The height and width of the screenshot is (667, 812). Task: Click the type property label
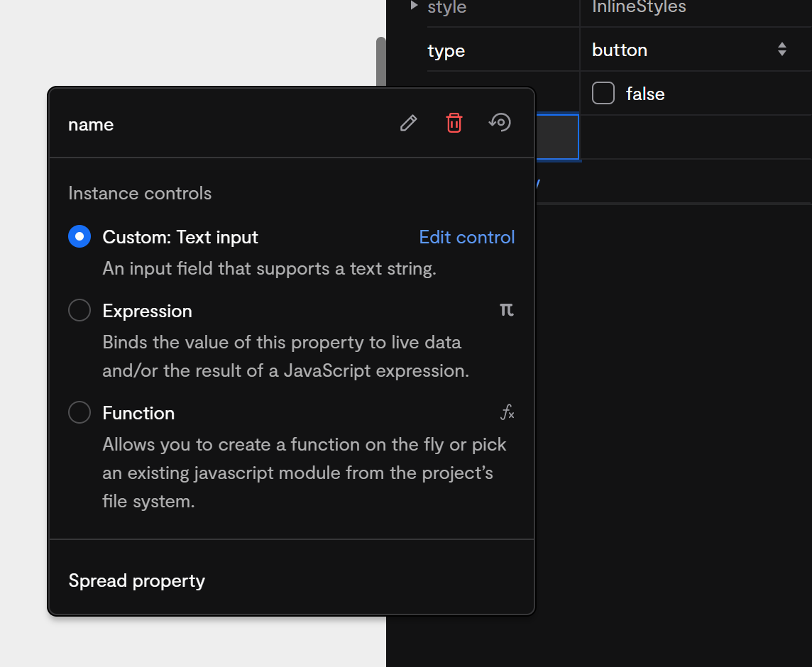(x=446, y=51)
